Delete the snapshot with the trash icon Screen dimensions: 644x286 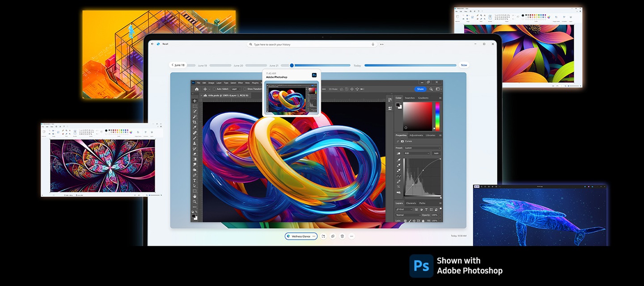(342, 236)
